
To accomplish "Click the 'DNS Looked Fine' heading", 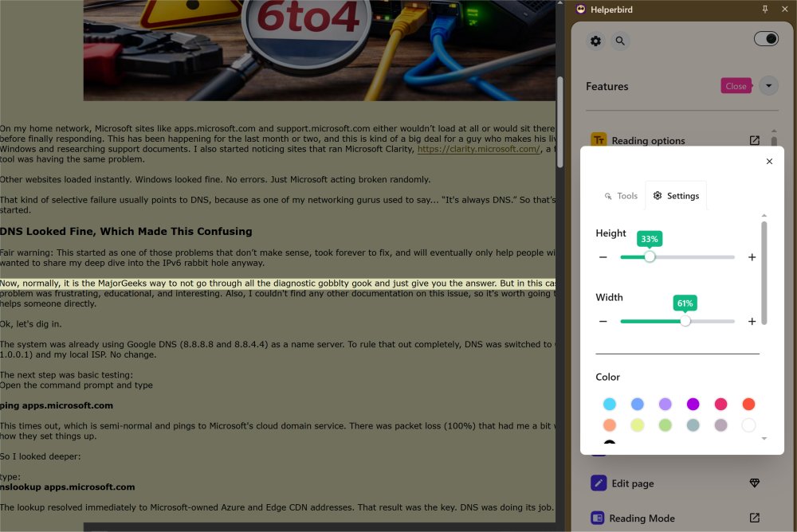I will [126, 231].
